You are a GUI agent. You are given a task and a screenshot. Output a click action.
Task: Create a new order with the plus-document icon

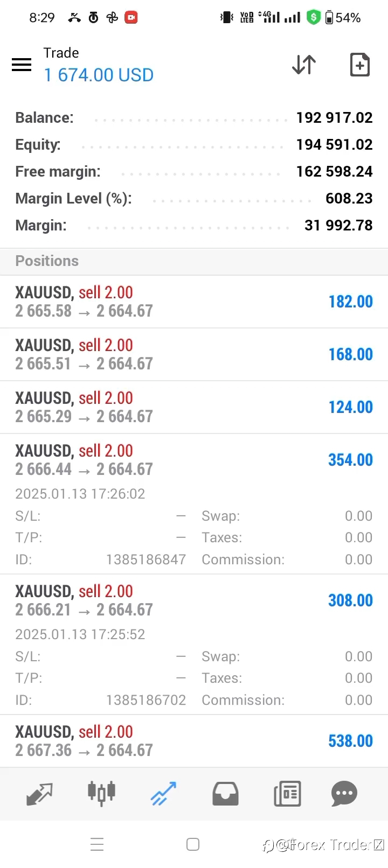[x=359, y=65]
